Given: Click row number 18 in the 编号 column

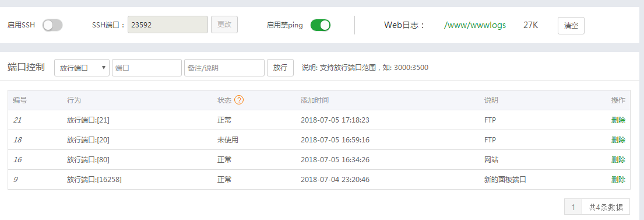Looking at the screenshot, I should [x=17, y=140].
